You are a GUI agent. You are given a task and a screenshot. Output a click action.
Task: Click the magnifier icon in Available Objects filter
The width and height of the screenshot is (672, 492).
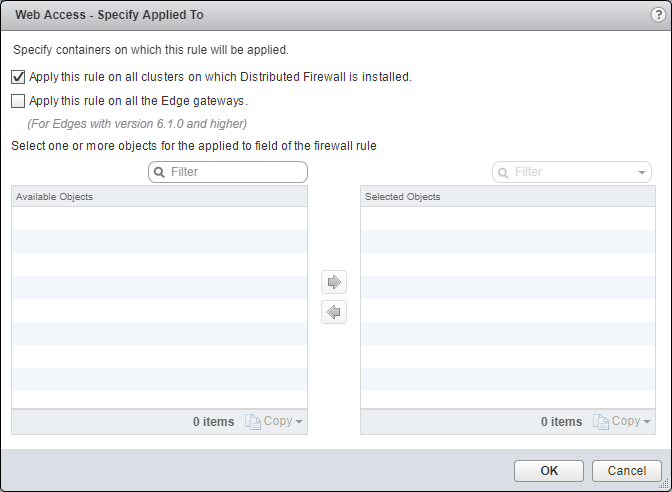tap(160, 172)
